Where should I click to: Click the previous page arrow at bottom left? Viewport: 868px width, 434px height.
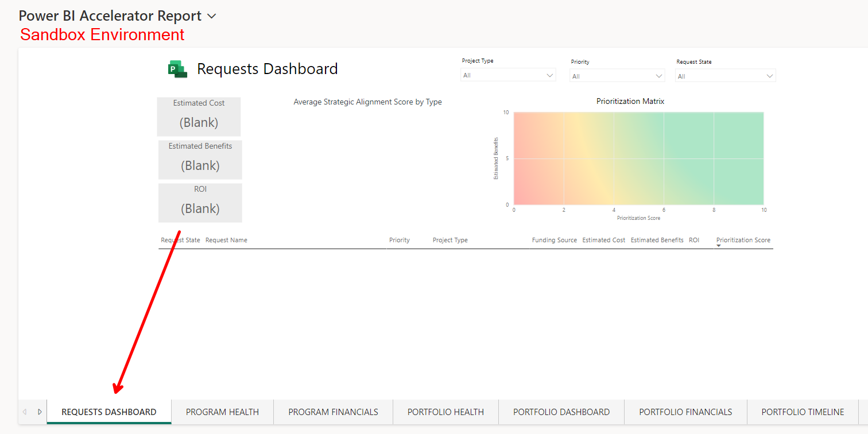click(x=25, y=412)
